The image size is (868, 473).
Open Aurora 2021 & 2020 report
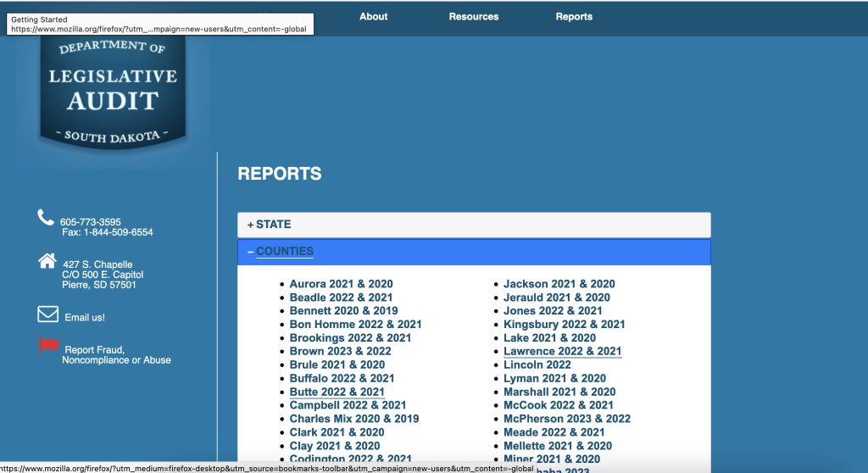341,284
